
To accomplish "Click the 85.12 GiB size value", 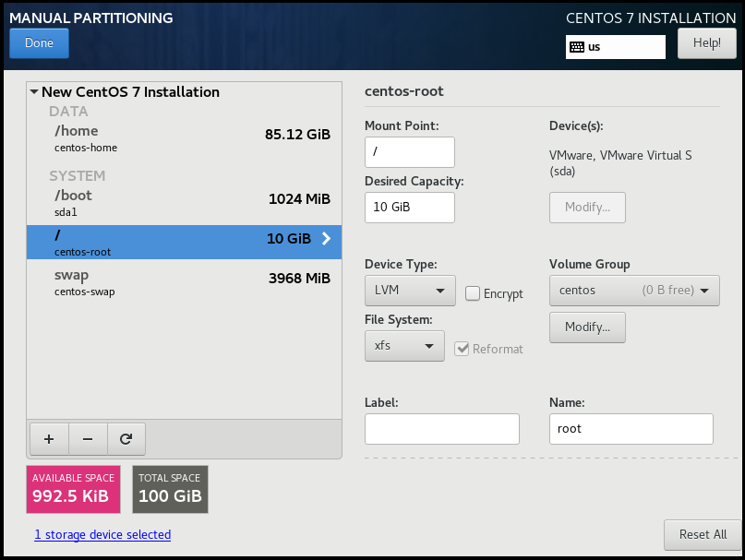I will pos(297,135).
